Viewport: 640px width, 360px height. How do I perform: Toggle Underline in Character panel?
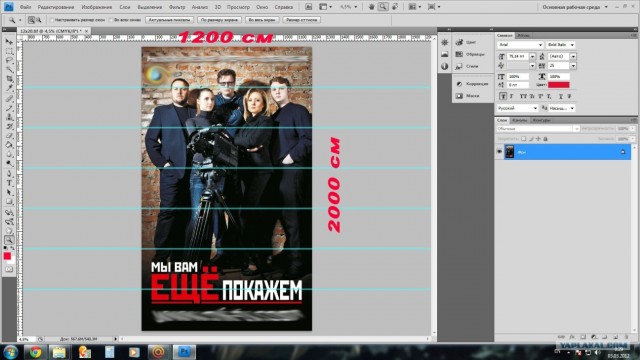pos(560,96)
